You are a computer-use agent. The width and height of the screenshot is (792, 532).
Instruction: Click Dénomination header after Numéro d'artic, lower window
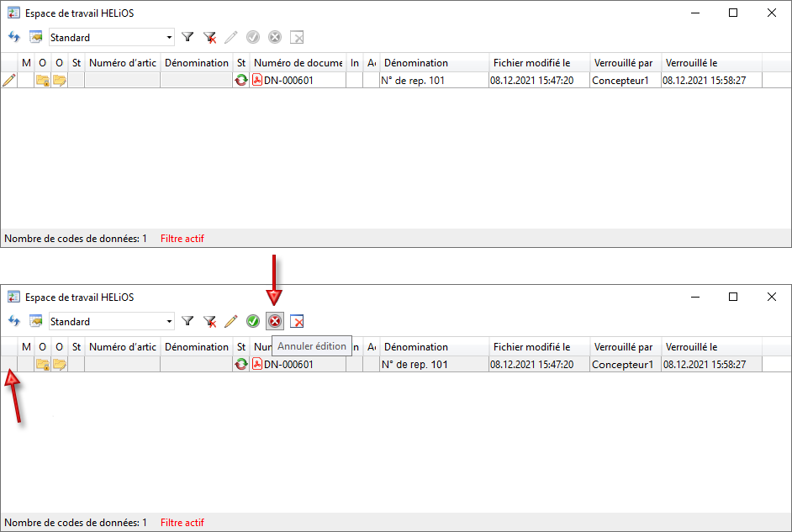pyautogui.click(x=197, y=347)
